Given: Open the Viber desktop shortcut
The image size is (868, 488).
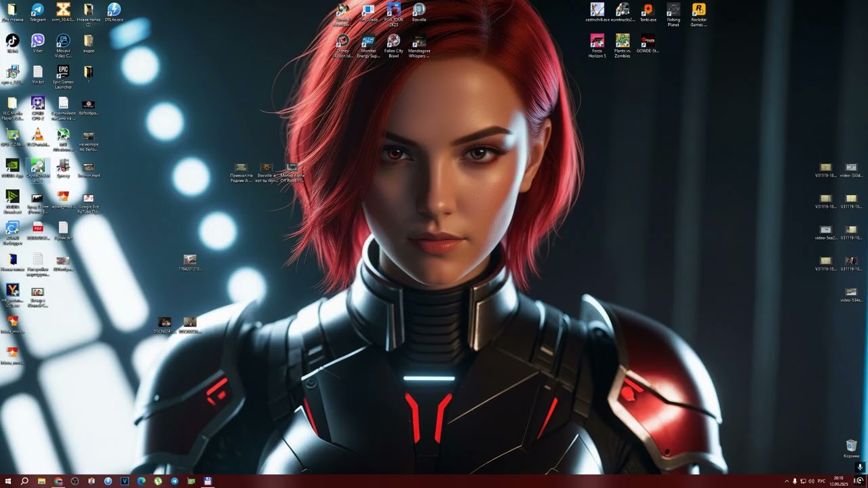Looking at the screenshot, I should coord(38,44).
